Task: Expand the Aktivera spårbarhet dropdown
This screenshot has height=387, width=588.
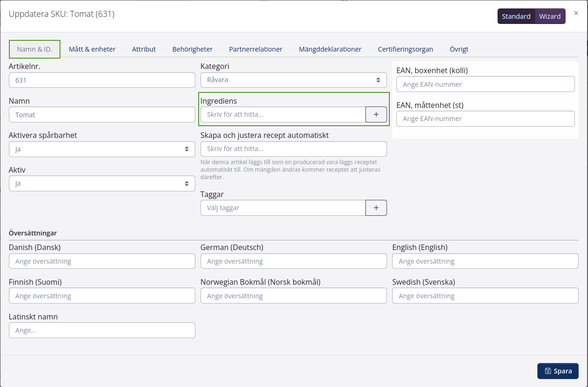Action: [x=102, y=149]
